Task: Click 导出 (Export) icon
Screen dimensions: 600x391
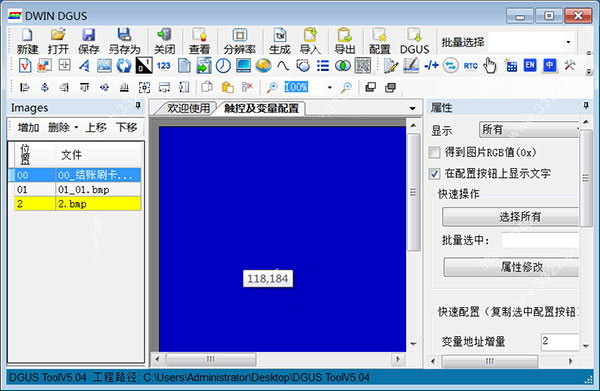Action: tap(345, 41)
